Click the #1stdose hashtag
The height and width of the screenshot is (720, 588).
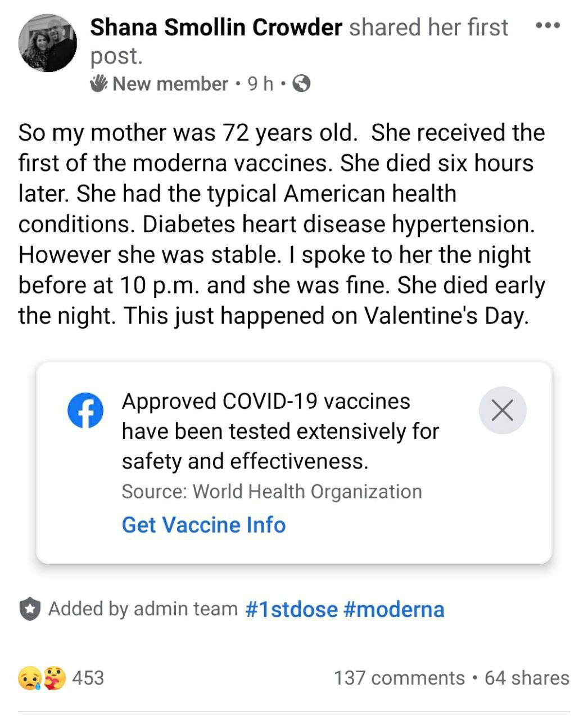click(292, 609)
